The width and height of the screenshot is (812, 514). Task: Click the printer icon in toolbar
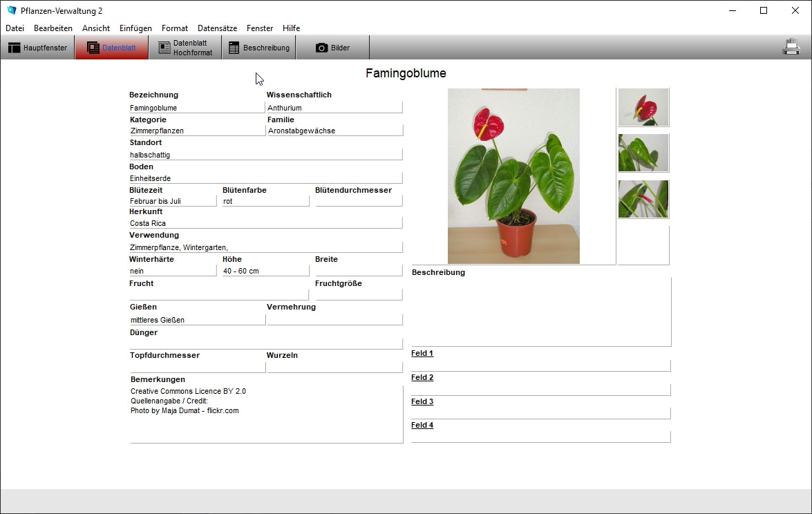click(791, 47)
